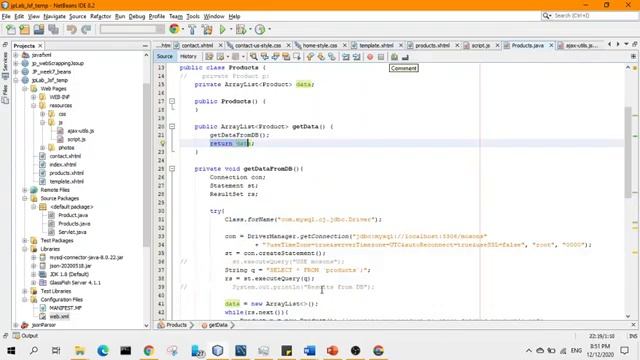Click Find Selection magnifier icon in editor toolbar
This screenshot has width=640, height=360.
coord(253,57)
